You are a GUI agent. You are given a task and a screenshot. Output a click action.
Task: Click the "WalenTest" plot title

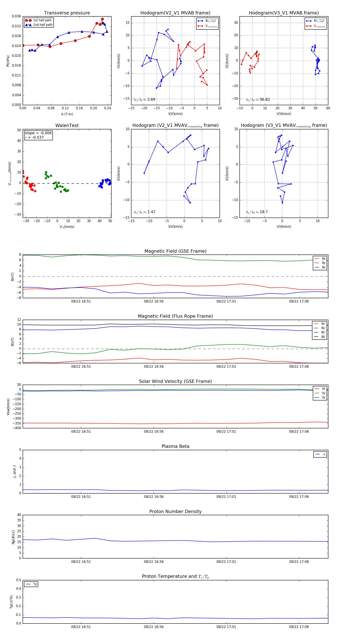(67, 125)
